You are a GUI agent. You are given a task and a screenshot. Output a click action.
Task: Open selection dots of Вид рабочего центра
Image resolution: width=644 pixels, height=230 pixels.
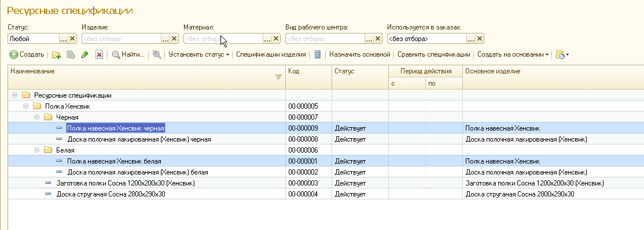(369, 39)
